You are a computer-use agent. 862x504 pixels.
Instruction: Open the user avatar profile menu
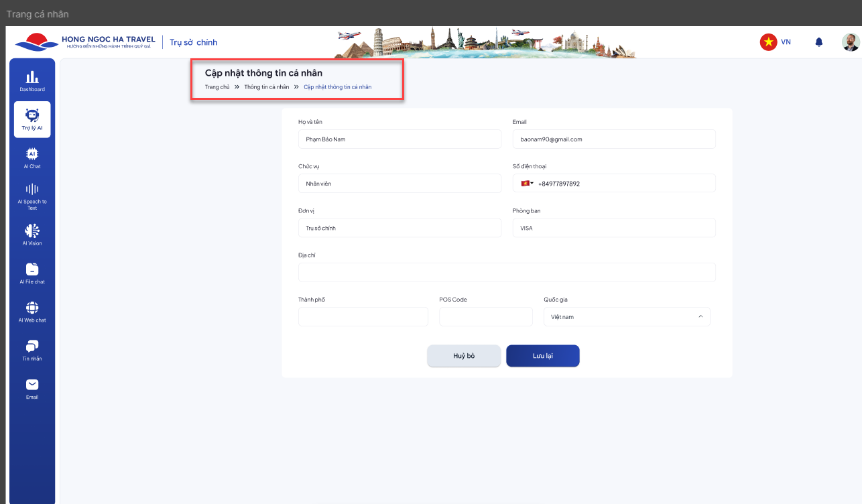coord(850,42)
